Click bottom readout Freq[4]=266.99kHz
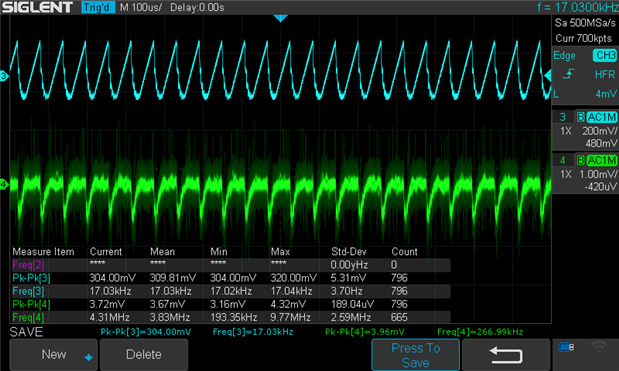The image size is (619, 371). [x=480, y=332]
